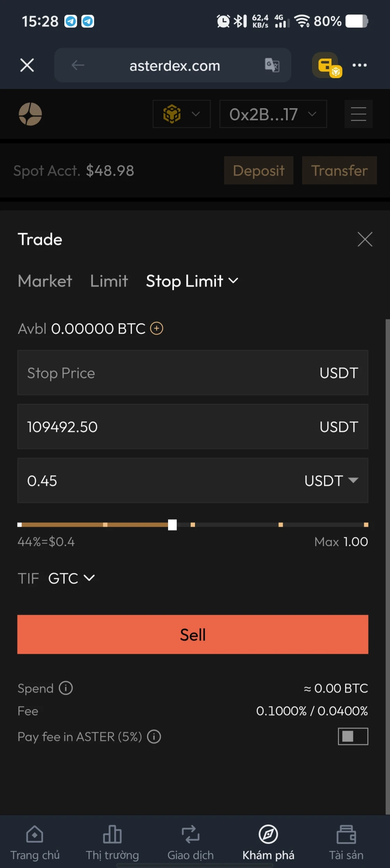Expand TIF GTC dropdown
The image size is (390, 868).
(x=71, y=578)
